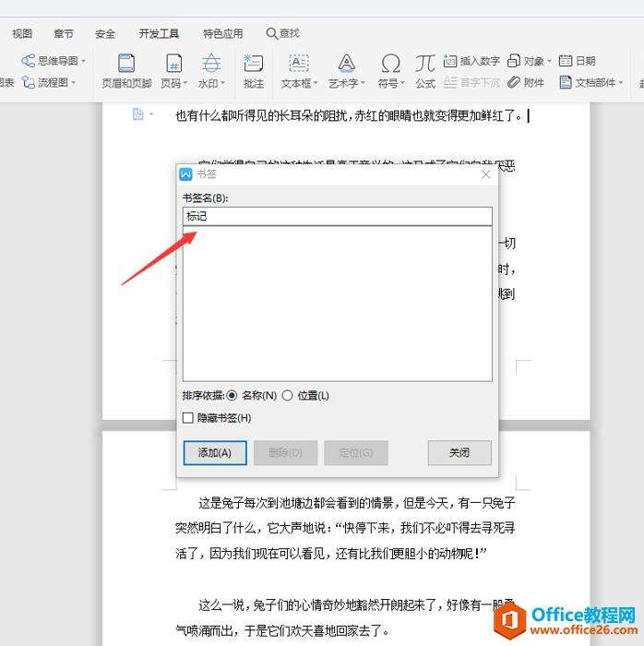644x646 pixels.
Task: Open the 开发工具 tab
Action: (159, 33)
